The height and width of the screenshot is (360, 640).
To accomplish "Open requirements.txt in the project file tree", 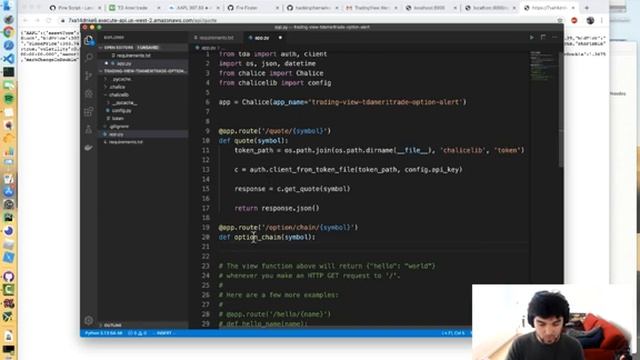I will click(126, 142).
